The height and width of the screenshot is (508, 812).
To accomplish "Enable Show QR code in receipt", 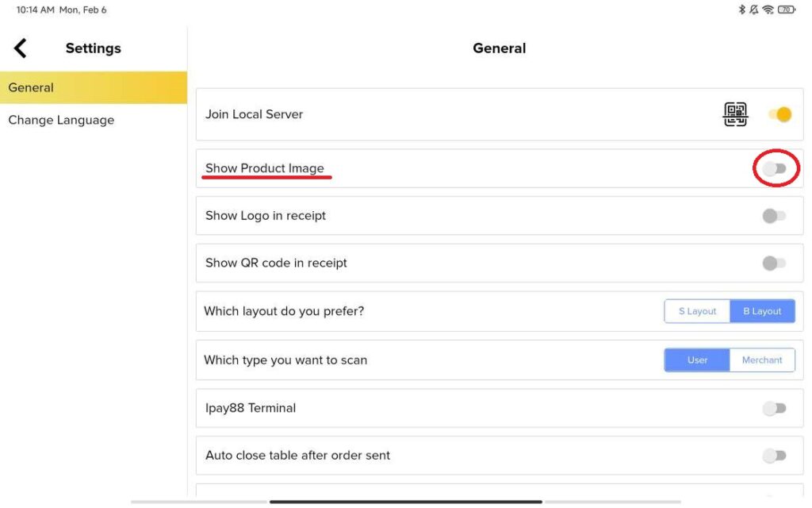I will [774, 264].
